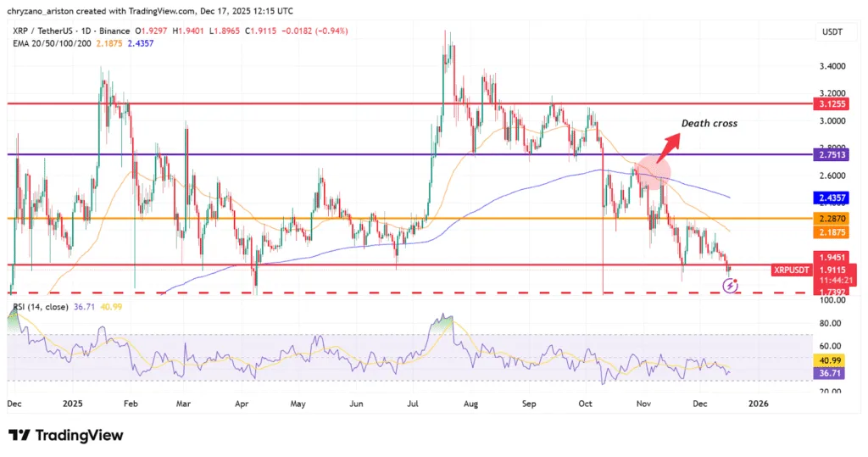This screenshot has height=457, width=868.
Task: Select the XRP / TetherUS symbol title
Action: tap(71, 31)
